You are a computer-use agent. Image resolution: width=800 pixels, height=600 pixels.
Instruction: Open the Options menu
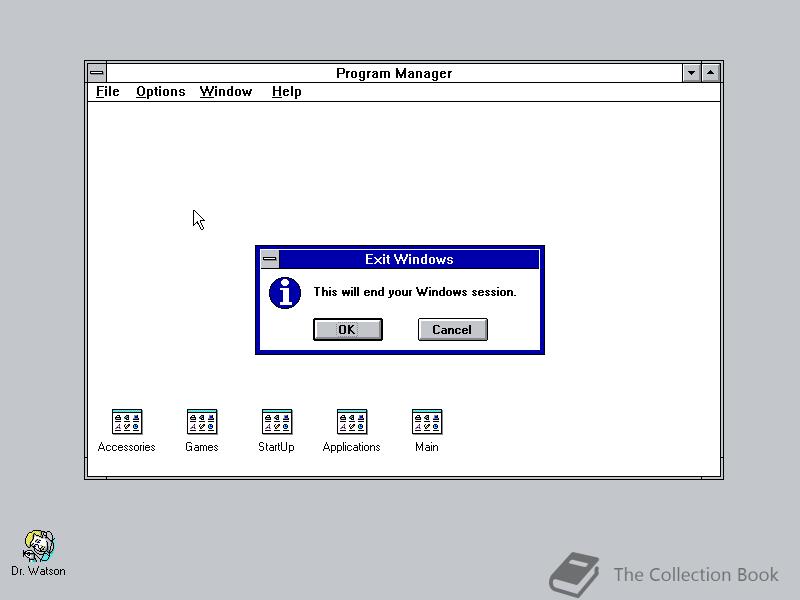pyautogui.click(x=160, y=92)
